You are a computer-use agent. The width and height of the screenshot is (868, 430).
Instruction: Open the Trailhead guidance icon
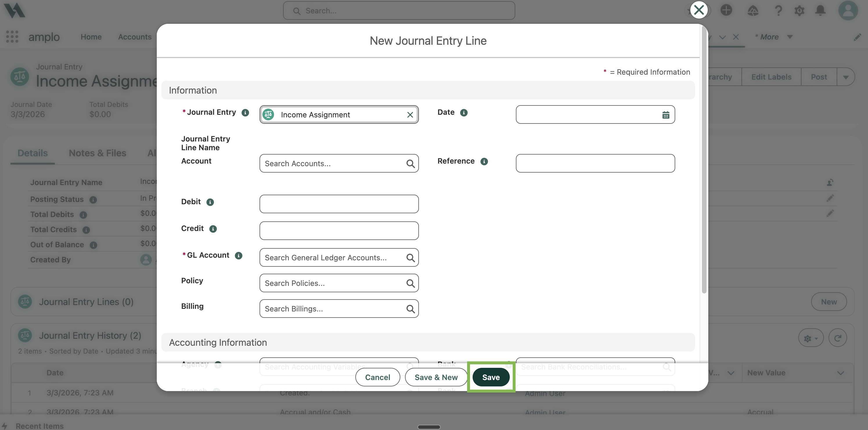pyautogui.click(x=753, y=10)
